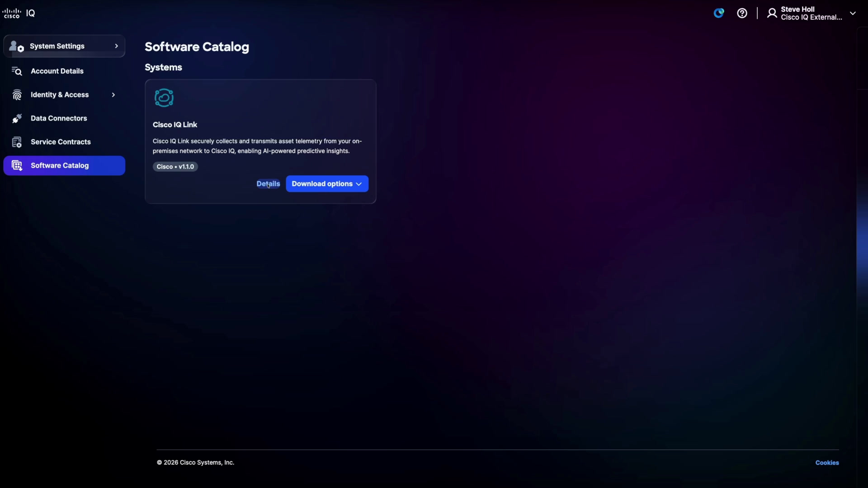Click the Account Details search icon
The image size is (868, 488).
[x=17, y=71]
